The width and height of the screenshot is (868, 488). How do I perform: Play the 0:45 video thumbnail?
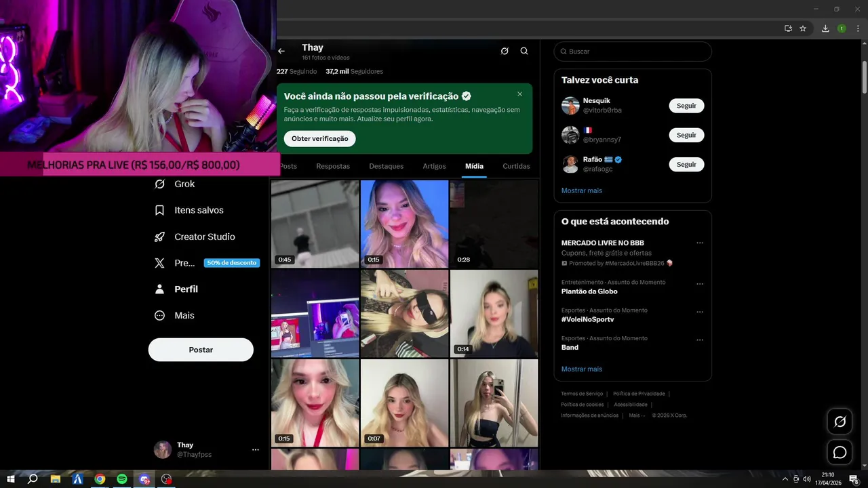click(315, 224)
